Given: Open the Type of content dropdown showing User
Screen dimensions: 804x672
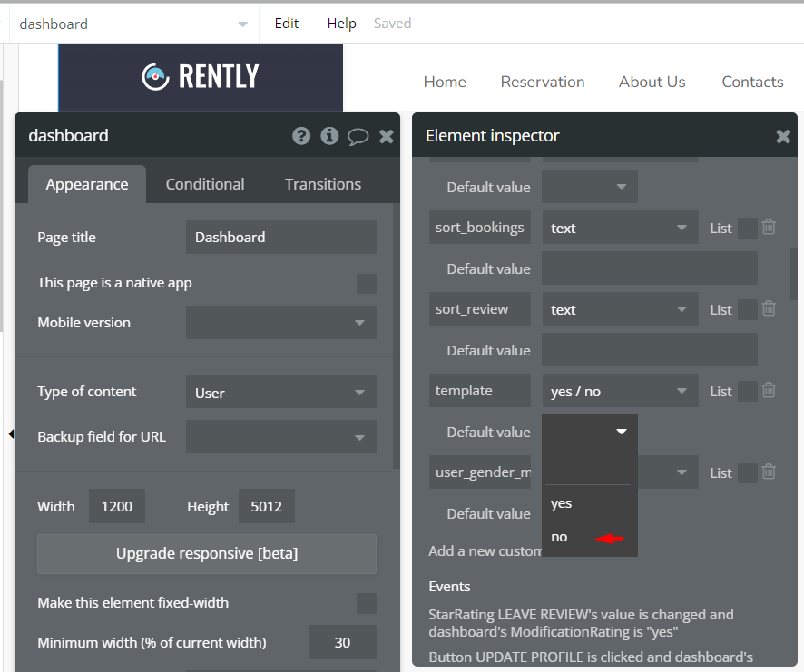Looking at the screenshot, I should click(x=281, y=393).
